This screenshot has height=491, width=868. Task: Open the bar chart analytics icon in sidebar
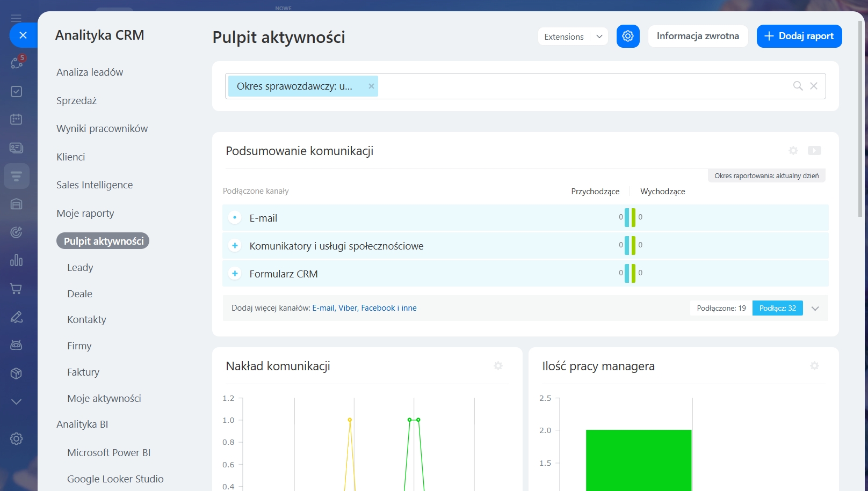[17, 260]
